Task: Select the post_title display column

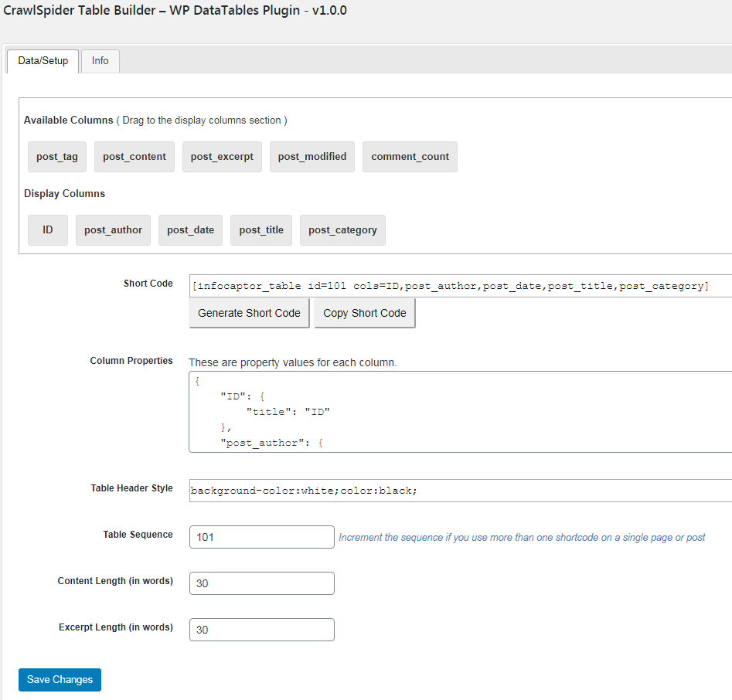Action: pos(261,229)
